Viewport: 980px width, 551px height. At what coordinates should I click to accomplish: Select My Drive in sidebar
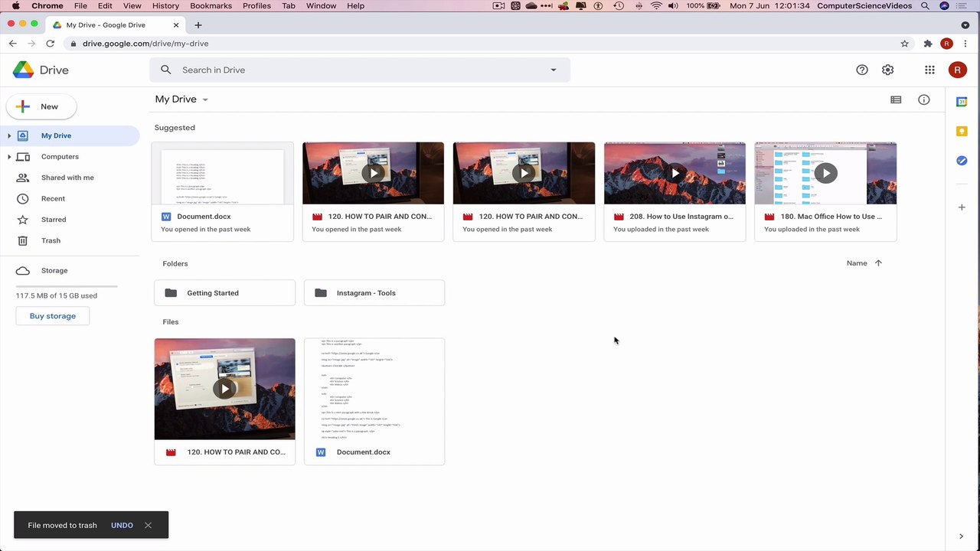[70, 135]
